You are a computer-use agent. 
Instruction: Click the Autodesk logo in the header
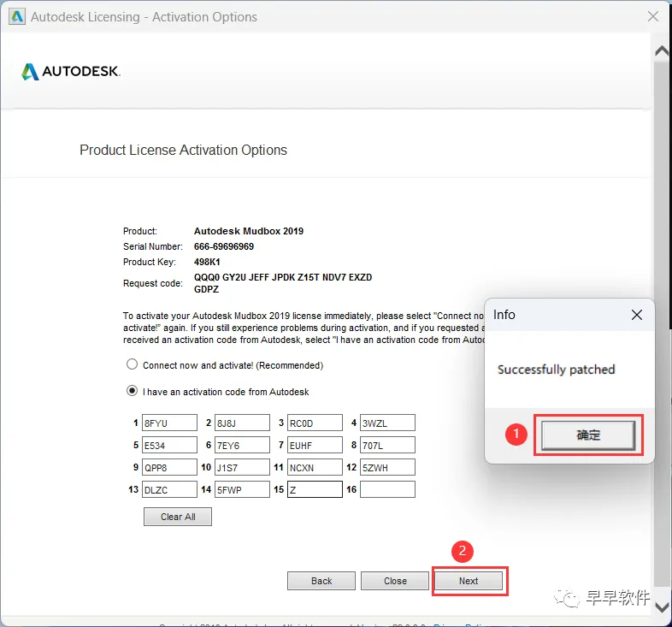tap(71, 72)
